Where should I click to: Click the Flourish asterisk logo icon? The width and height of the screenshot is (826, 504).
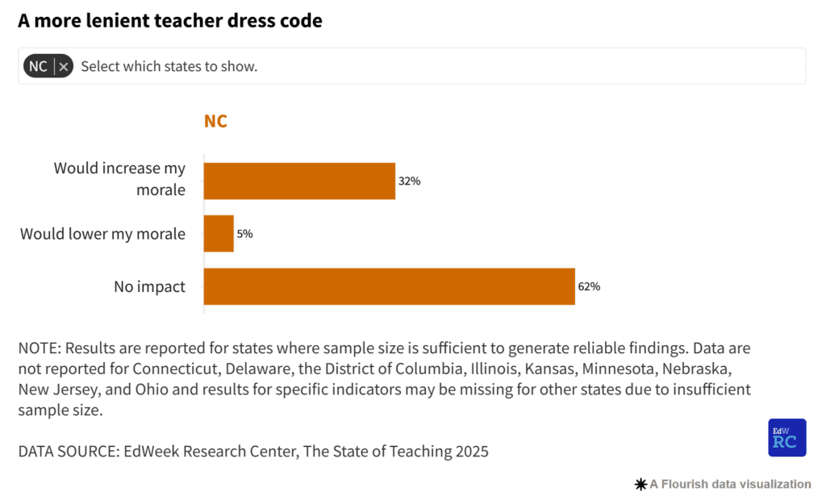640,485
